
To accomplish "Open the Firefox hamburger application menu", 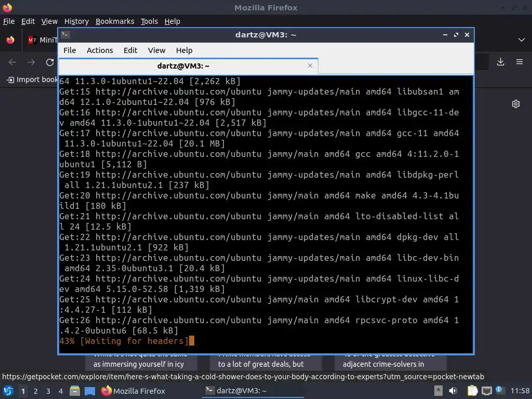I will coord(520,62).
